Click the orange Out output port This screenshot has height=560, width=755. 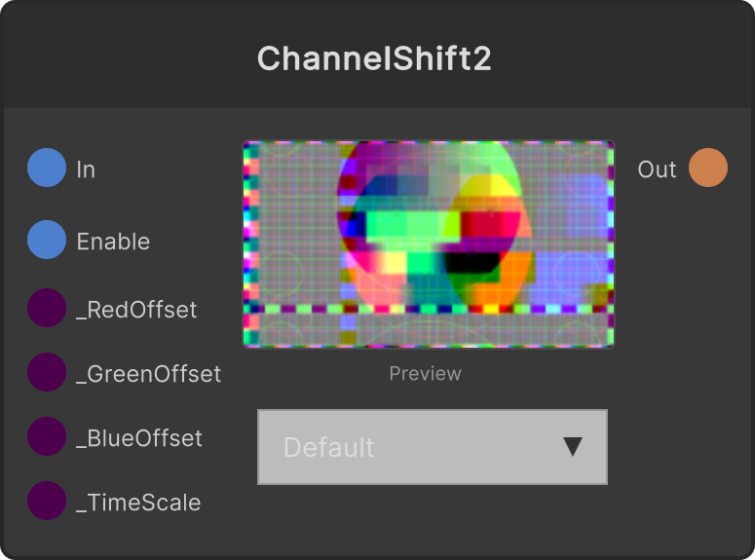tap(708, 168)
